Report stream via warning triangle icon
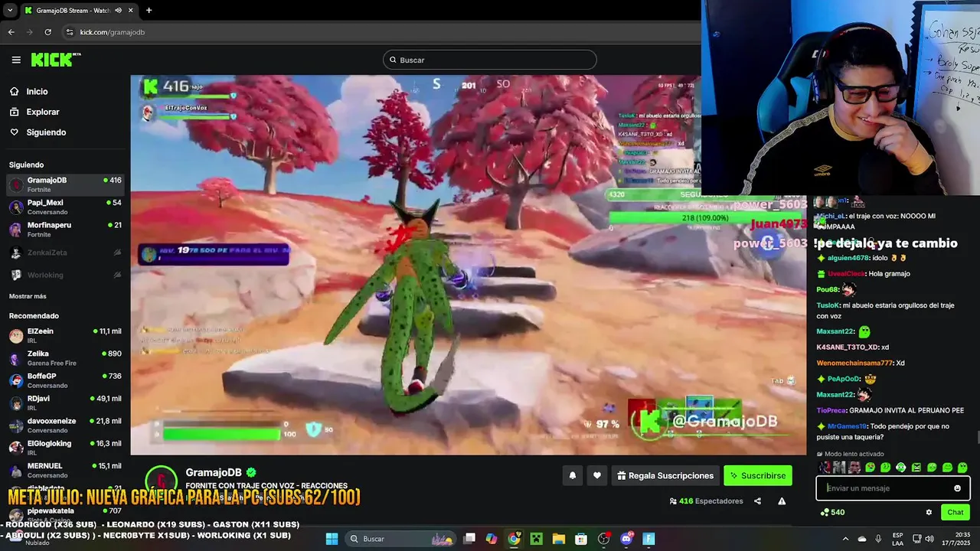Image resolution: width=980 pixels, height=551 pixels. (782, 501)
